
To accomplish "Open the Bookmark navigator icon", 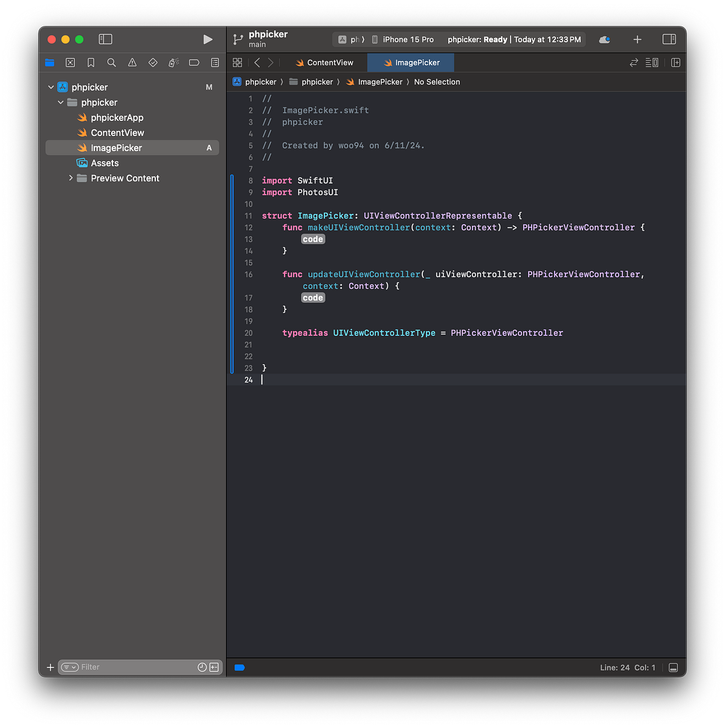I will tap(91, 62).
